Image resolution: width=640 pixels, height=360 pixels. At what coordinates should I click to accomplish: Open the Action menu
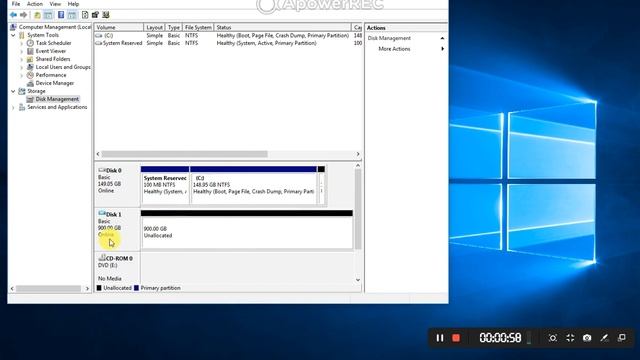click(x=35, y=4)
